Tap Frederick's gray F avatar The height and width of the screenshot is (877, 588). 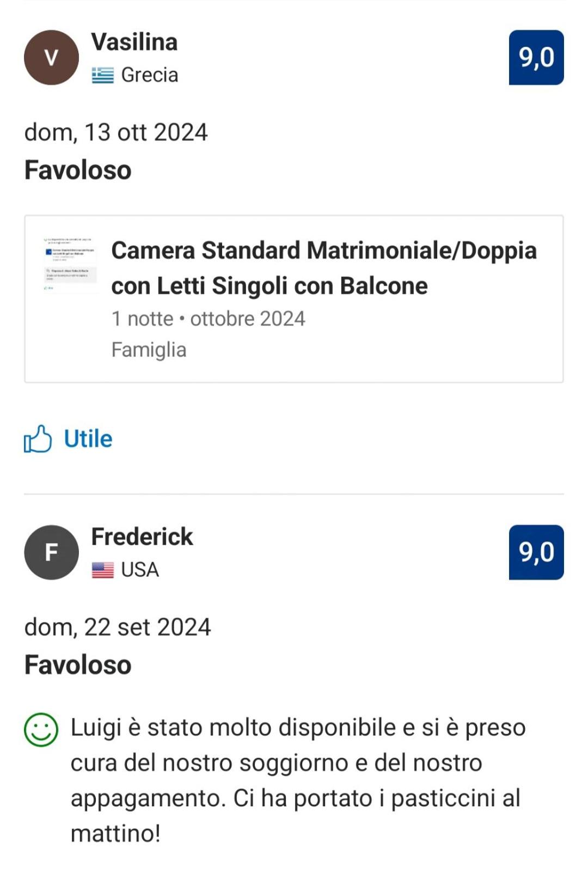[x=51, y=552]
